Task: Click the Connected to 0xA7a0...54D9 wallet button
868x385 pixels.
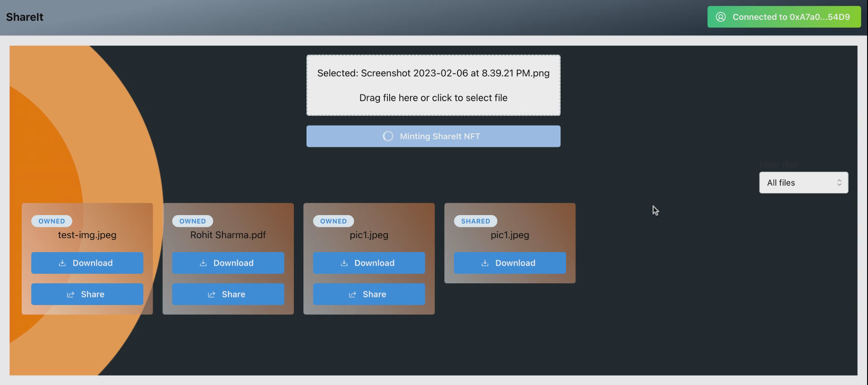Action: pyautogui.click(x=784, y=17)
